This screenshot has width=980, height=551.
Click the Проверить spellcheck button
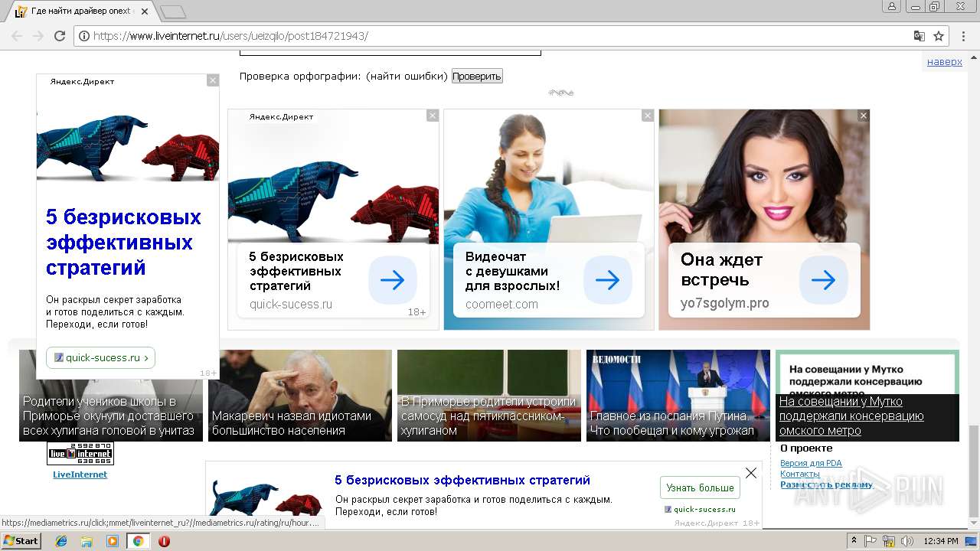477,76
